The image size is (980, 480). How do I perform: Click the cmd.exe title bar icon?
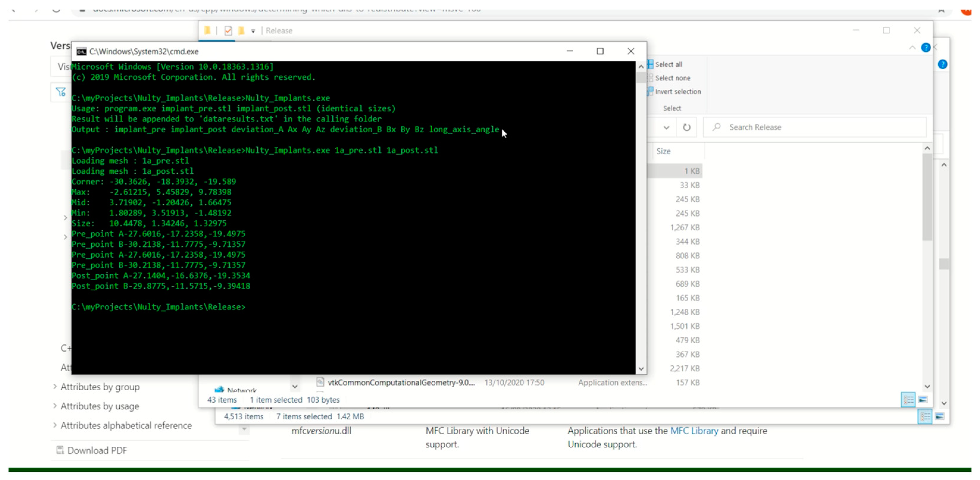[x=82, y=52]
